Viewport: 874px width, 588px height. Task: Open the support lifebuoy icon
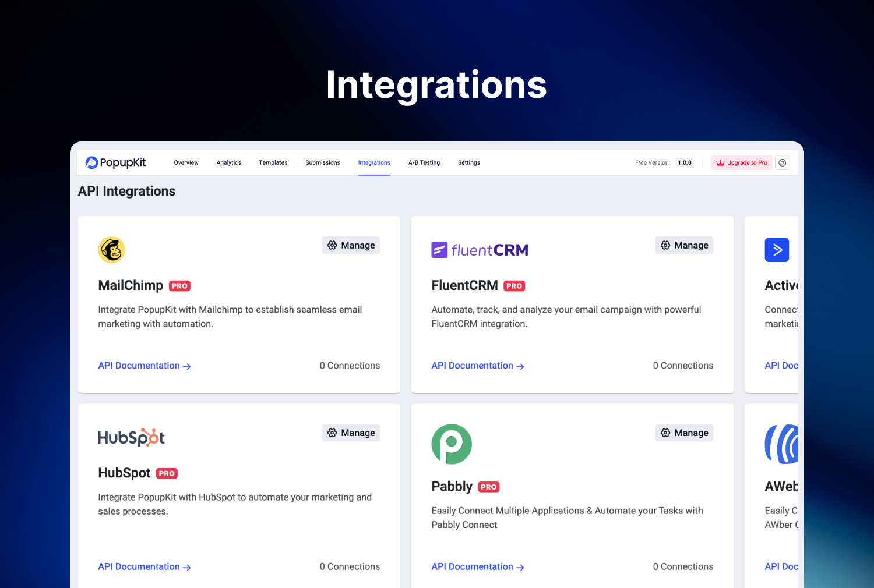783,163
